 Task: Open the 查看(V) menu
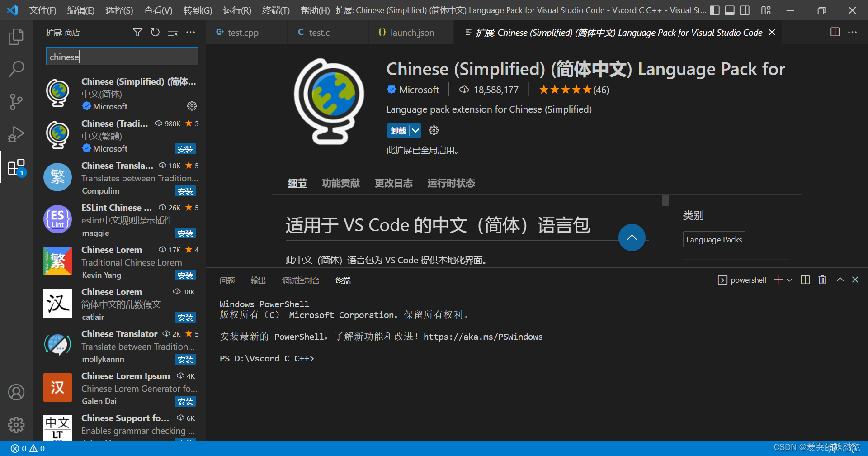tap(158, 10)
